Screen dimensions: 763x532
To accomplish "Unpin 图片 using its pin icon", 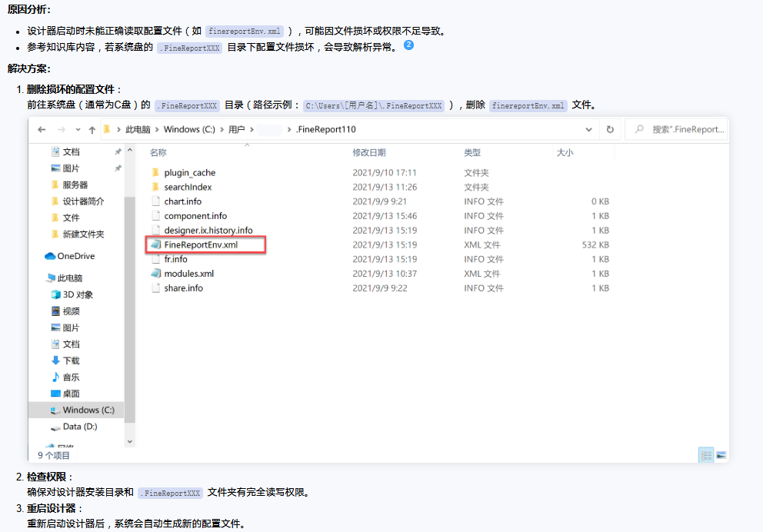I will click(x=118, y=168).
